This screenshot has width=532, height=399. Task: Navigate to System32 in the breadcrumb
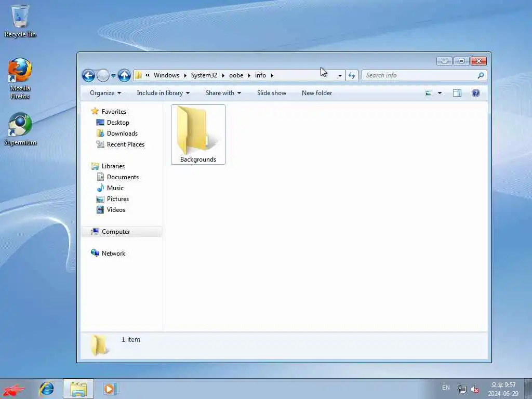pyautogui.click(x=204, y=75)
